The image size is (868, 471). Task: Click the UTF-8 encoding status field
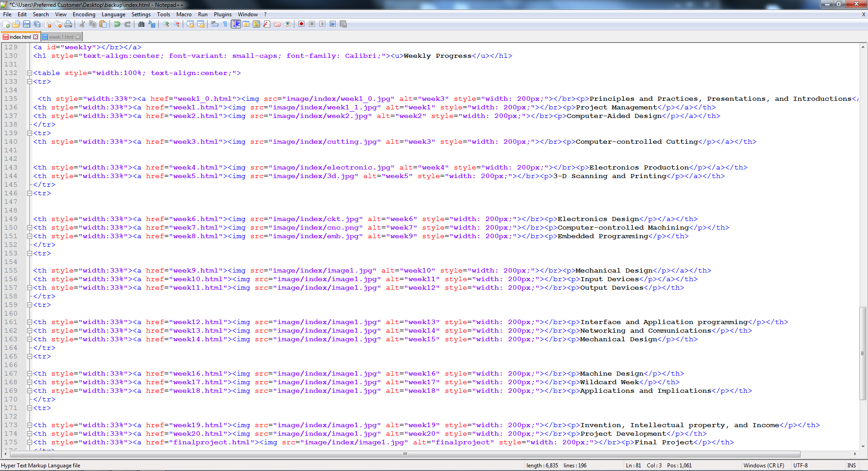(800, 466)
